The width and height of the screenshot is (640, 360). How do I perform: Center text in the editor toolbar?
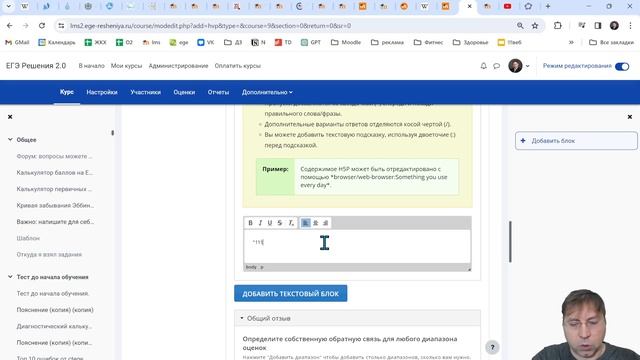click(x=316, y=223)
